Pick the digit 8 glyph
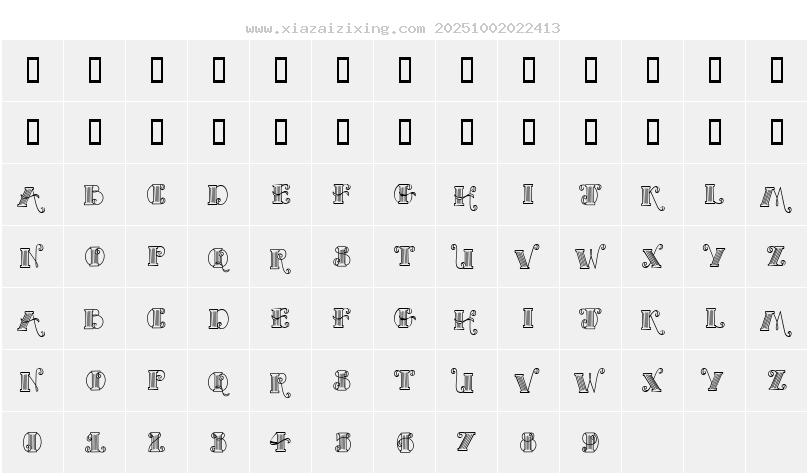808x476 pixels. click(529, 442)
